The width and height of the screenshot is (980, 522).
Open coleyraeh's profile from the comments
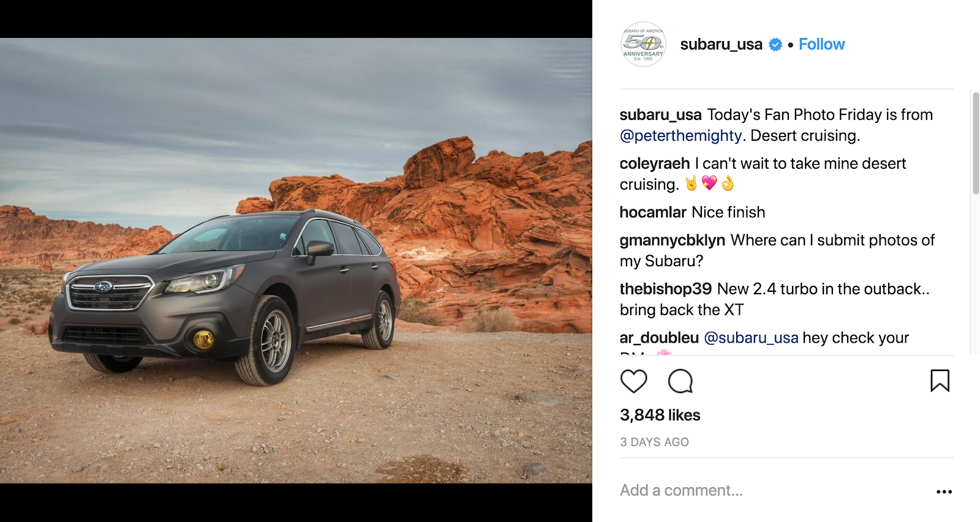[655, 163]
